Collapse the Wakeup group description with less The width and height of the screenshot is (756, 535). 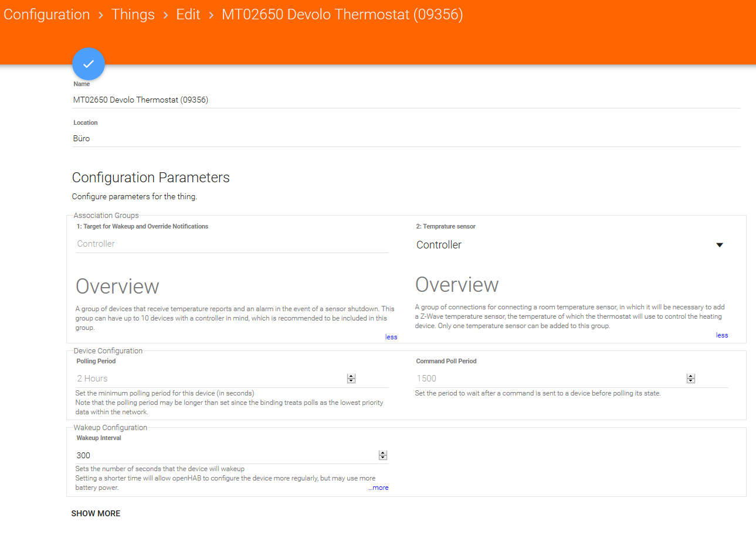point(391,337)
